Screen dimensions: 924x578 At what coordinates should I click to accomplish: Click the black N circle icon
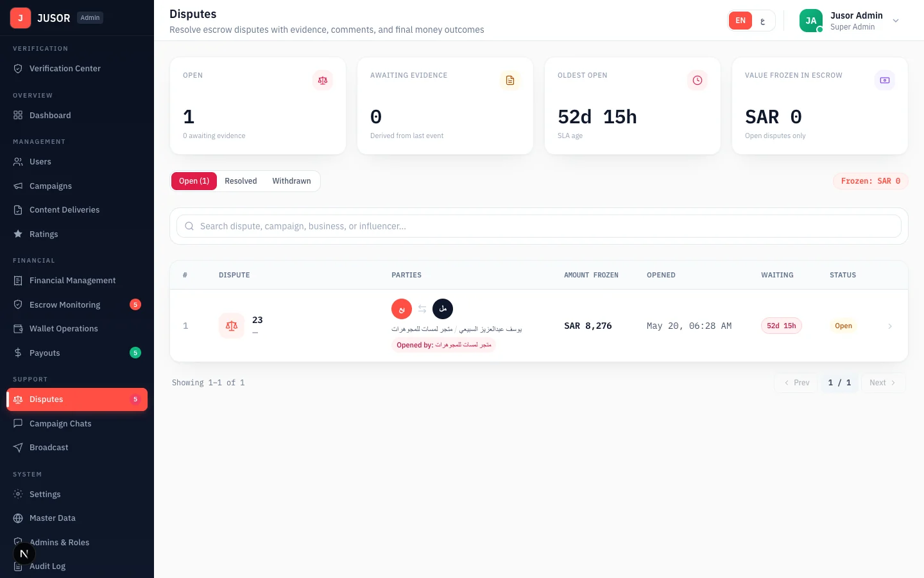pyautogui.click(x=24, y=554)
